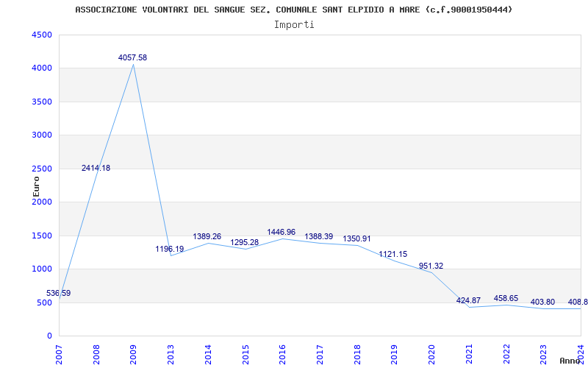
Task: Select the 1500 y-axis tick label
Action: pos(42,236)
